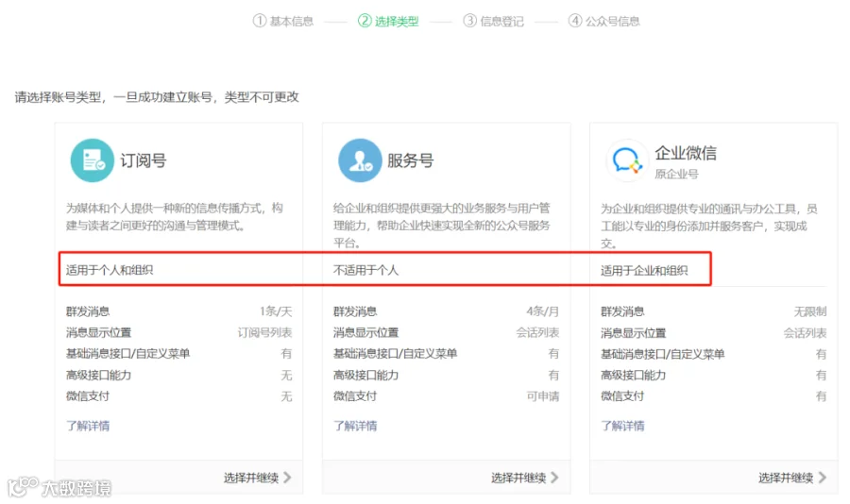
Task: Open 了解详情 link in 企业微信 card
Action: pyautogui.click(x=622, y=426)
